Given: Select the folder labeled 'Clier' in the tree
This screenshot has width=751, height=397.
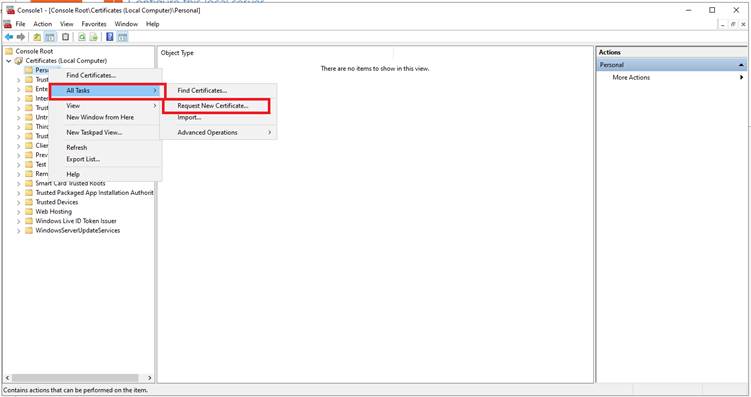Looking at the screenshot, I should coord(42,146).
